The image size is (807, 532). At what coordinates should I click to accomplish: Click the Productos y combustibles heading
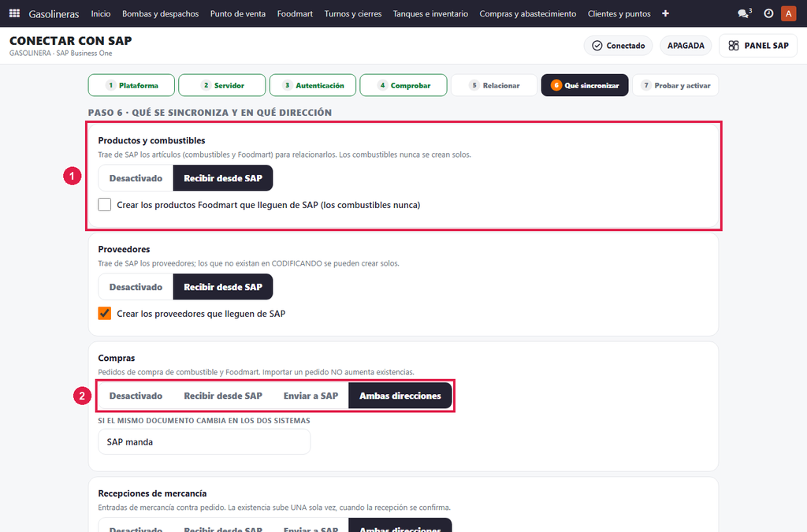(x=152, y=140)
